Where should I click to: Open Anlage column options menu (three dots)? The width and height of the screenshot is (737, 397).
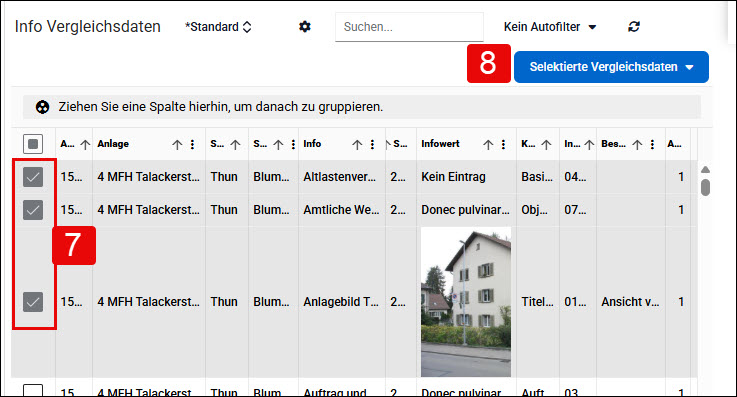[192, 144]
